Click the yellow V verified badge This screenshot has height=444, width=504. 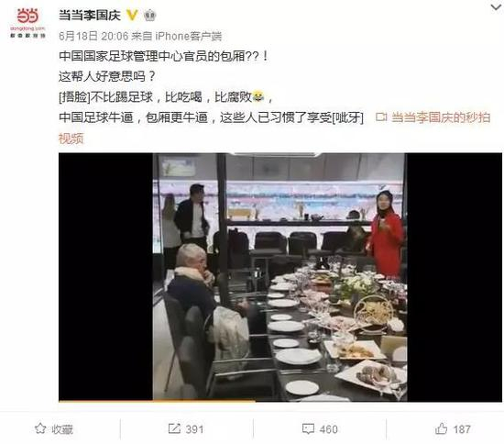coord(132,15)
